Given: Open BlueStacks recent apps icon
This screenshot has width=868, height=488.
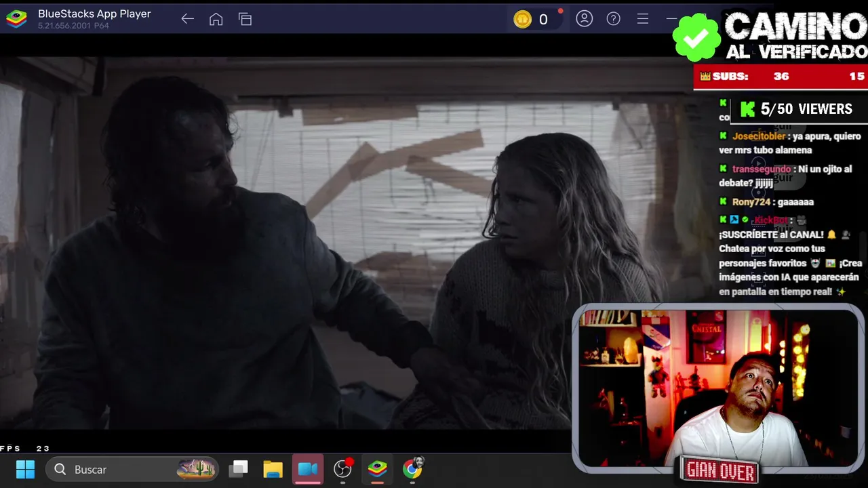Looking at the screenshot, I should coord(245,19).
